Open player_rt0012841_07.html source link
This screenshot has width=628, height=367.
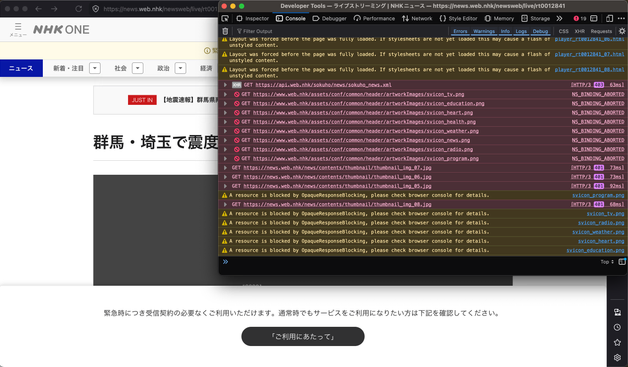coord(589,54)
